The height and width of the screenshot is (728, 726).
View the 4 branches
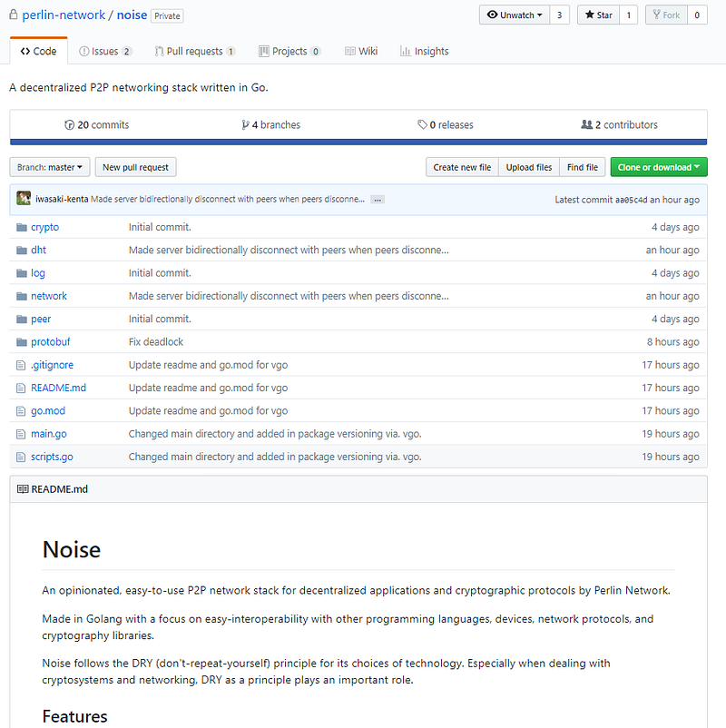click(271, 125)
